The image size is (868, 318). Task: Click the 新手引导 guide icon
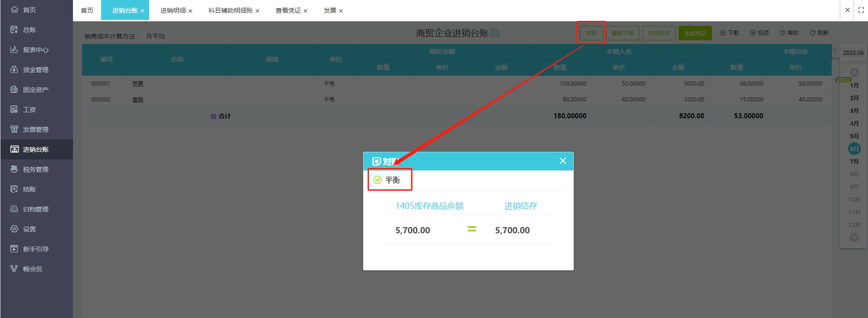pyautogui.click(x=15, y=249)
